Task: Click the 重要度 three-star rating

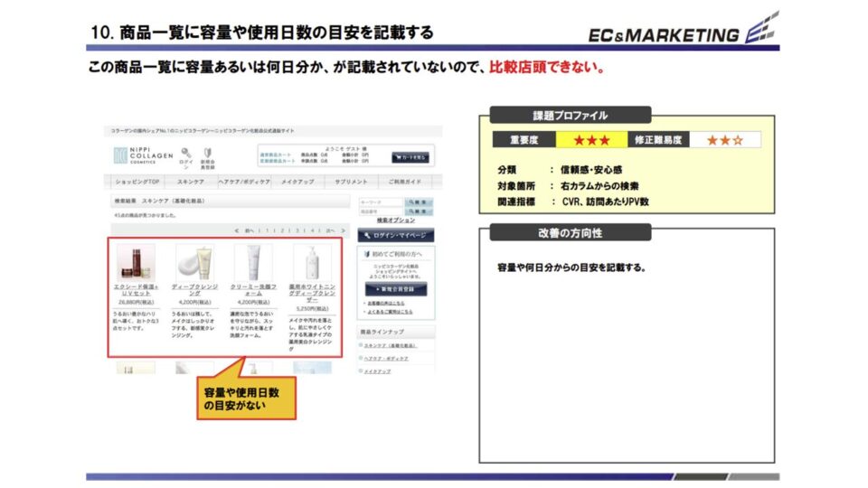Action: click(x=591, y=140)
